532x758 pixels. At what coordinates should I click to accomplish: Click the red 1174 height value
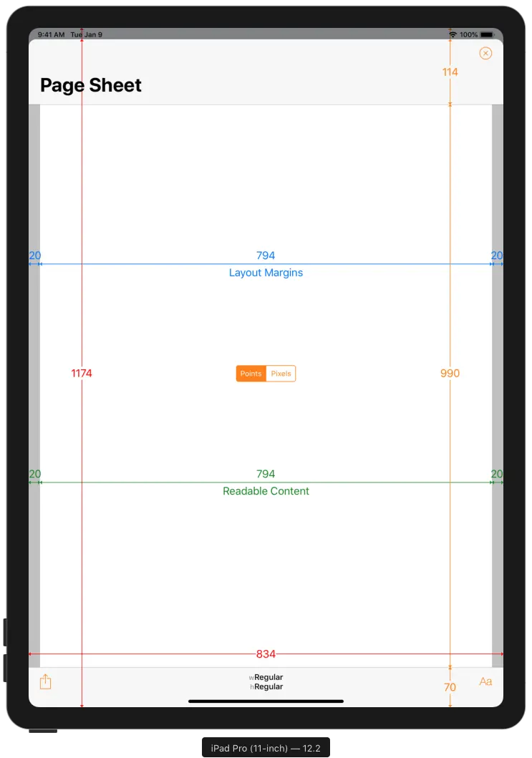[x=81, y=373]
